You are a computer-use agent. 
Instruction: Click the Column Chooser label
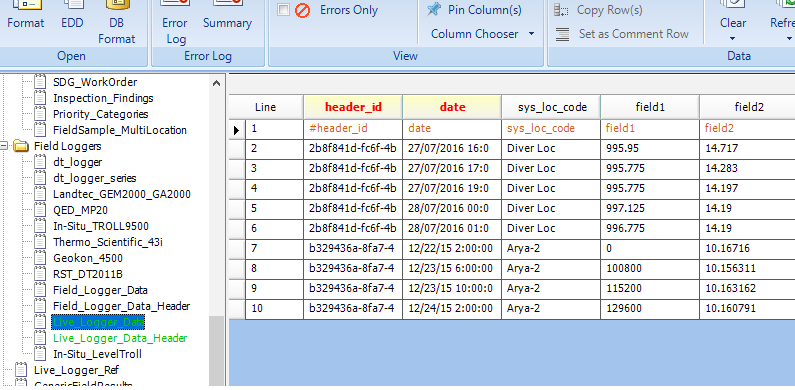pos(475,34)
